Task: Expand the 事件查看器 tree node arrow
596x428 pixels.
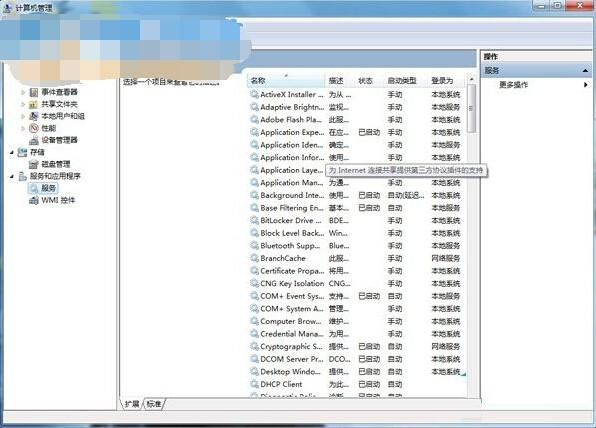Action: point(23,92)
